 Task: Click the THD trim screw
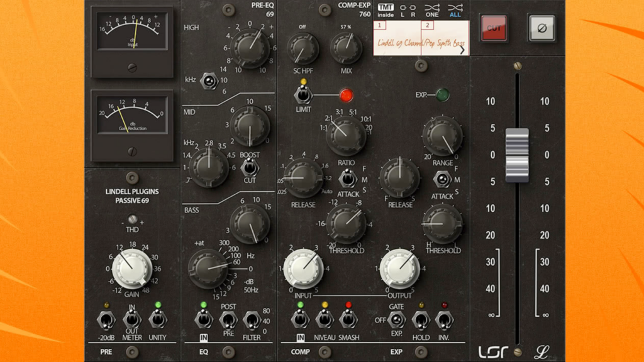click(x=132, y=219)
